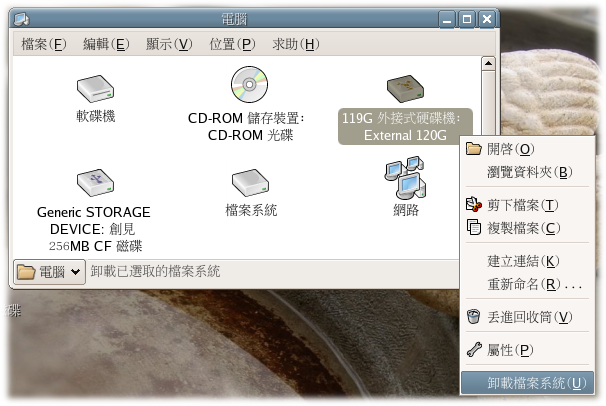Maximize the 電腦 window
The image size is (606, 406).
coord(467,19)
